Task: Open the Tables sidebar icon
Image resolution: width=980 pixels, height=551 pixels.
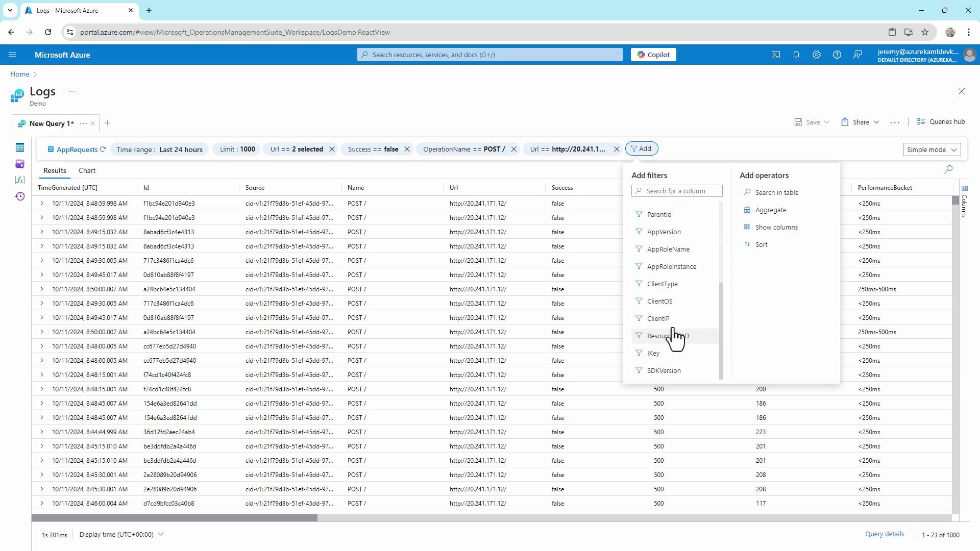Action: [20, 147]
